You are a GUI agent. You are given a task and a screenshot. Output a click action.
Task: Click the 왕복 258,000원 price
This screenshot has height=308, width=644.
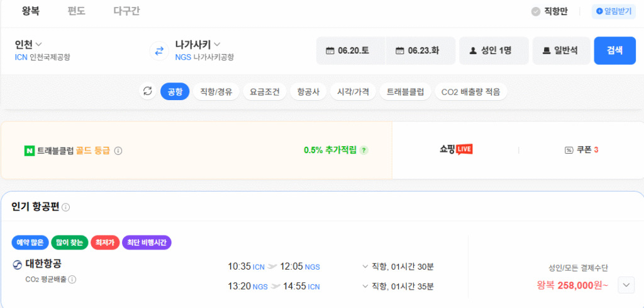click(572, 285)
